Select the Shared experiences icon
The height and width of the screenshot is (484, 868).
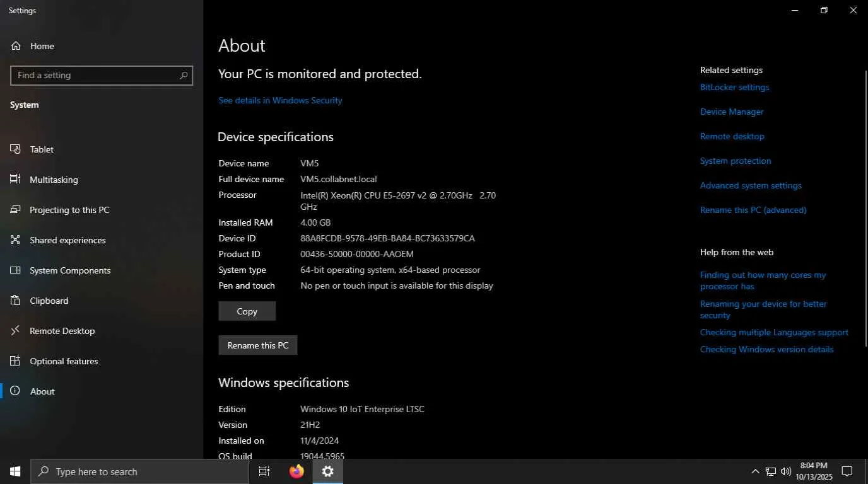(16, 240)
